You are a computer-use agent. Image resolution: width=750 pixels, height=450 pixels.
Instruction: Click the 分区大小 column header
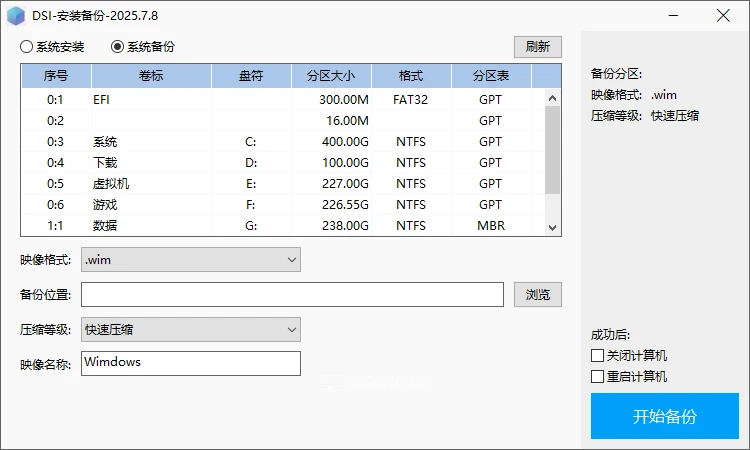[331, 76]
